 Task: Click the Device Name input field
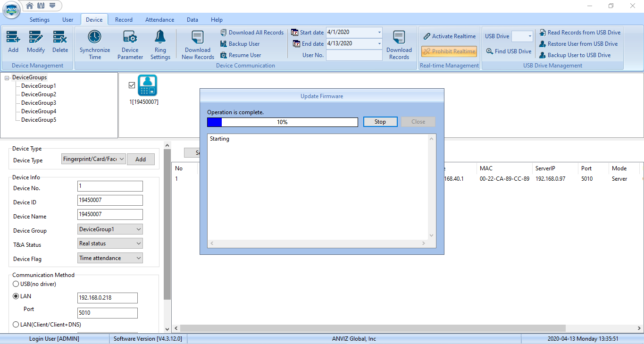point(110,215)
